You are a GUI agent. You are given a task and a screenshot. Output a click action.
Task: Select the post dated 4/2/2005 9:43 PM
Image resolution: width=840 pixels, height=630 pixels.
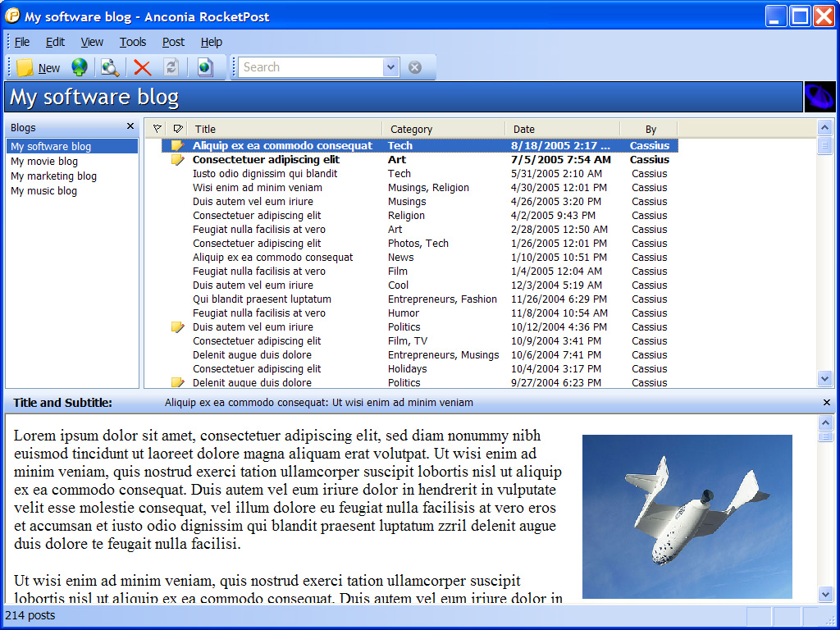(419, 216)
